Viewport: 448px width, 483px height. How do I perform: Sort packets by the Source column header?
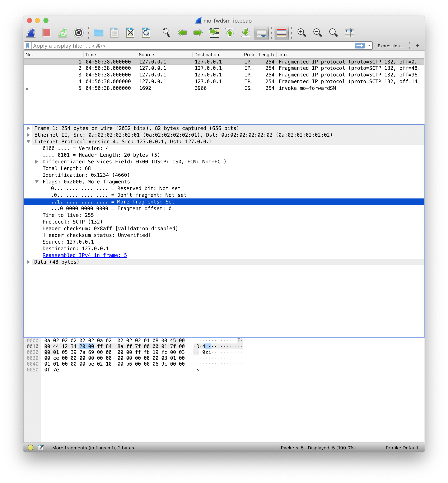146,55
